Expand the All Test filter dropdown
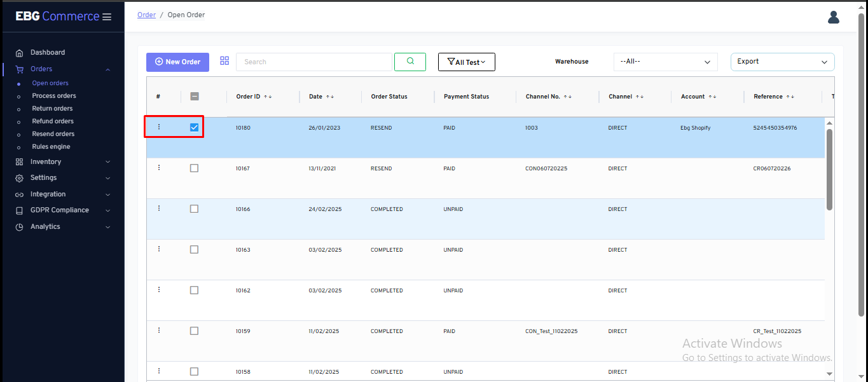 point(466,62)
